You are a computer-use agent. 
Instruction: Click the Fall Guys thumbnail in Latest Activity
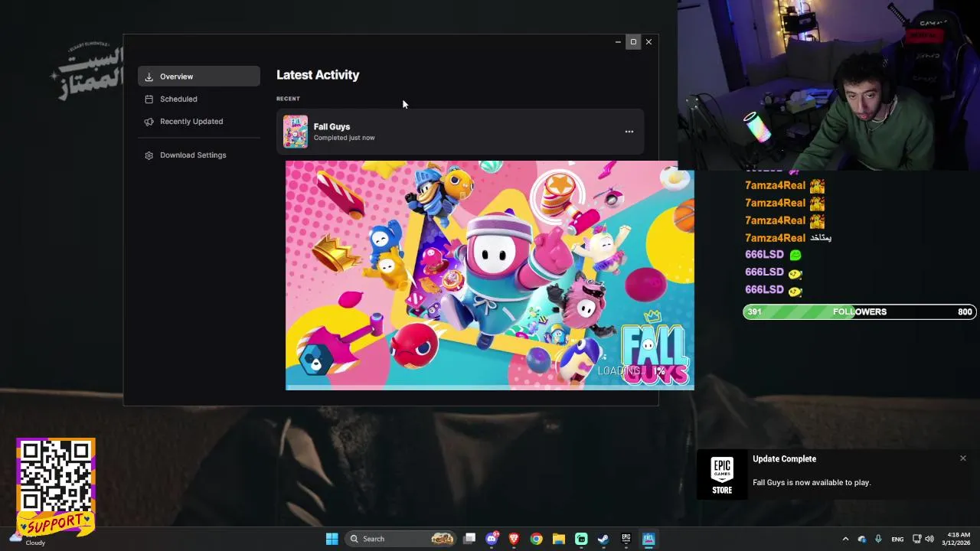click(296, 132)
